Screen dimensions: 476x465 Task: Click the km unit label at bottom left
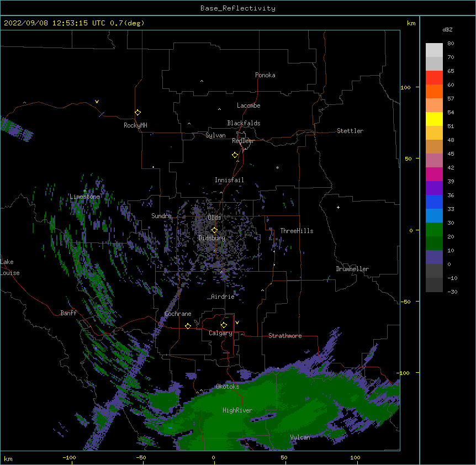click(8, 458)
